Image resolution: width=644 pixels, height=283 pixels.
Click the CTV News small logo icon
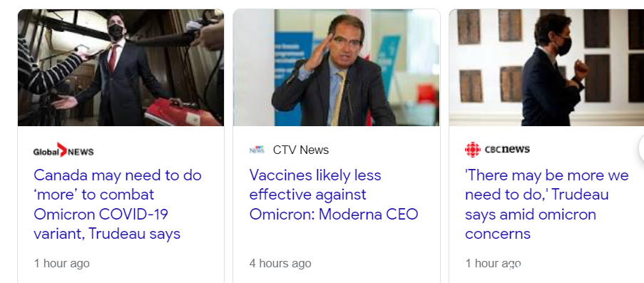257,150
